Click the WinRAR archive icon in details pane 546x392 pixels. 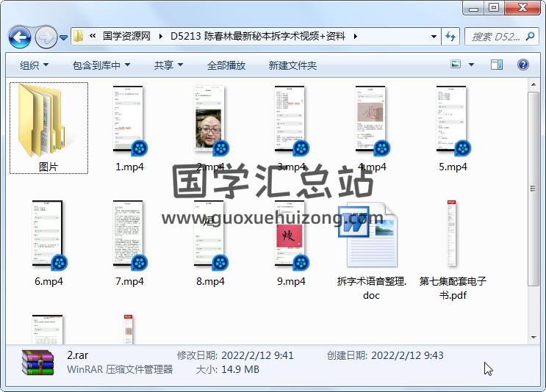click(37, 363)
